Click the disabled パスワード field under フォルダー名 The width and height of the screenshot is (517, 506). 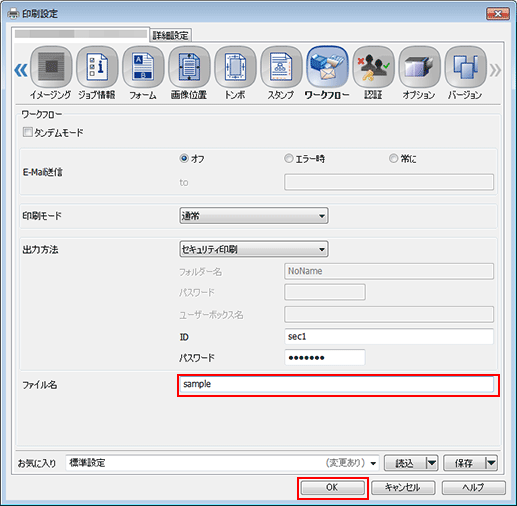click(325, 292)
